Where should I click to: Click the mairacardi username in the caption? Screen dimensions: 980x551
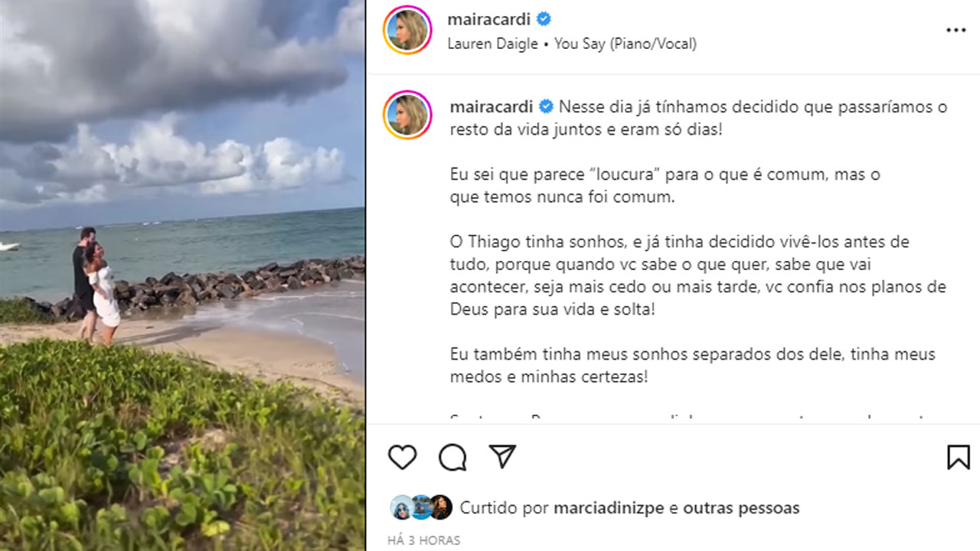pos(492,106)
